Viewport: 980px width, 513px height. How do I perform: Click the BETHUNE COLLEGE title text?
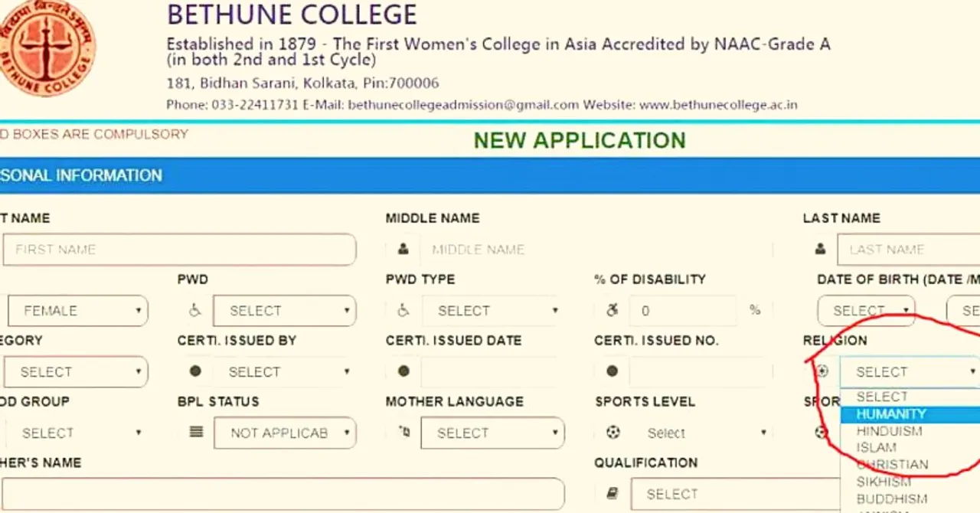pyautogui.click(x=292, y=15)
